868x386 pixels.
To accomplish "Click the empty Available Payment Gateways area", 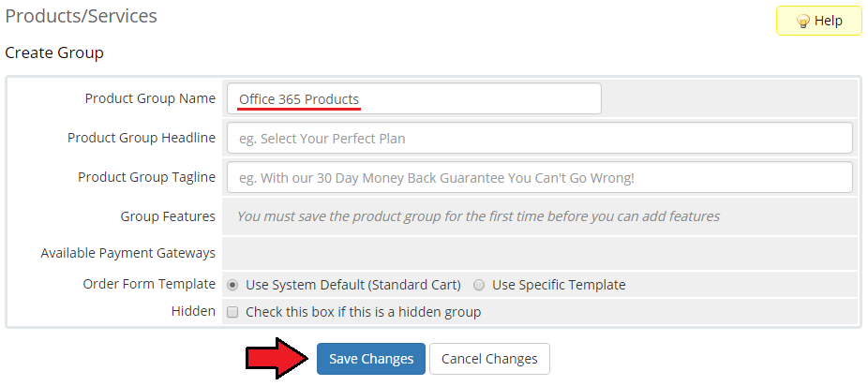I will (x=541, y=253).
